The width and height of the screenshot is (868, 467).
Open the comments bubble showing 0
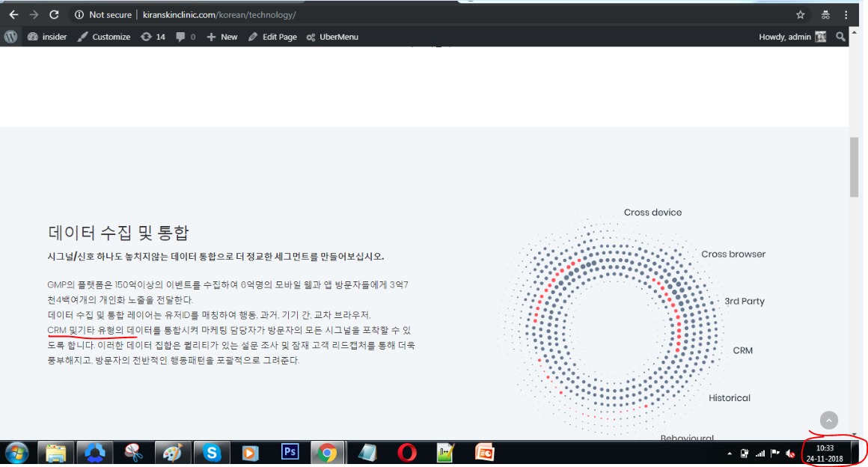coord(186,37)
